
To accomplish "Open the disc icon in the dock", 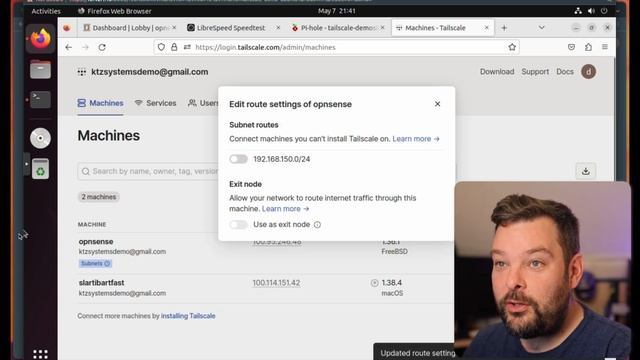I will tap(40, 138).
